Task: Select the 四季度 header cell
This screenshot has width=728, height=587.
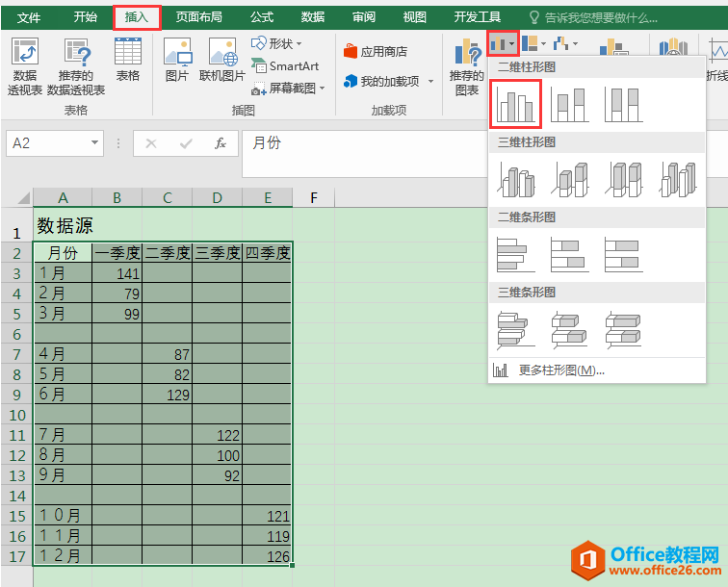Action: (268, 253)
